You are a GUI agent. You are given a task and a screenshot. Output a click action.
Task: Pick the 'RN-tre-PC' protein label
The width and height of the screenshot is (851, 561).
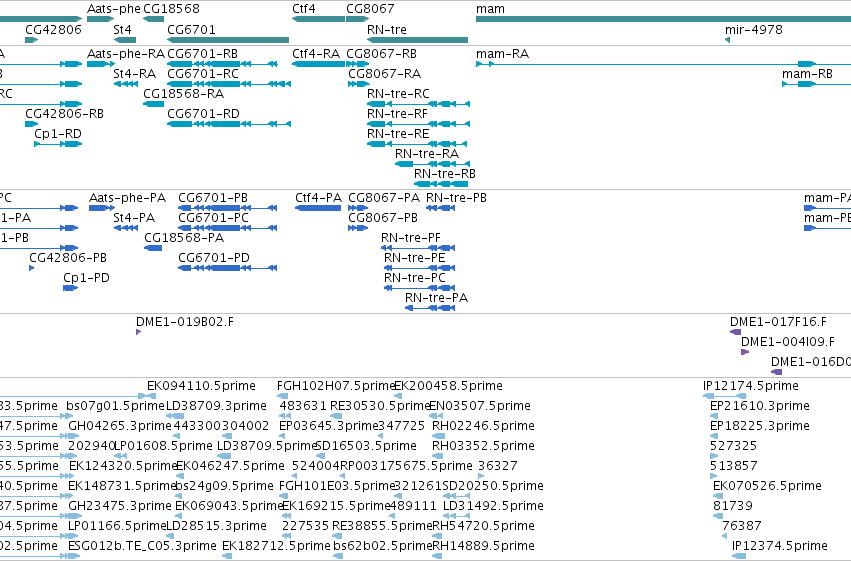pyautogui.click(x=415, y=278)
